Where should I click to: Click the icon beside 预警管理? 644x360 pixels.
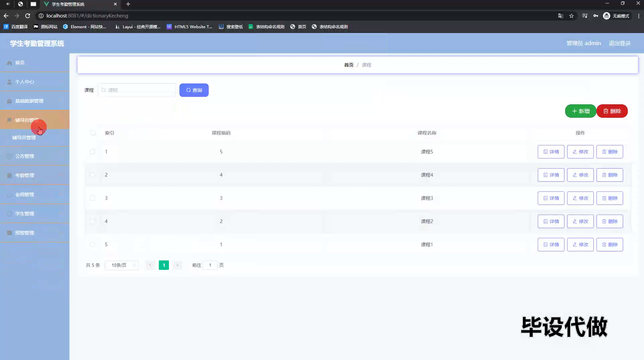pos(9,233)
